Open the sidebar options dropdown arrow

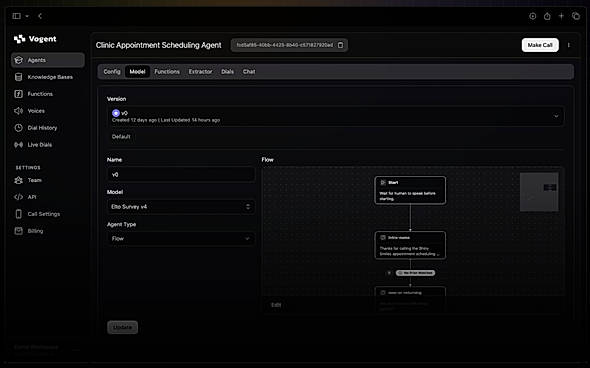click(x=27, y=16)
